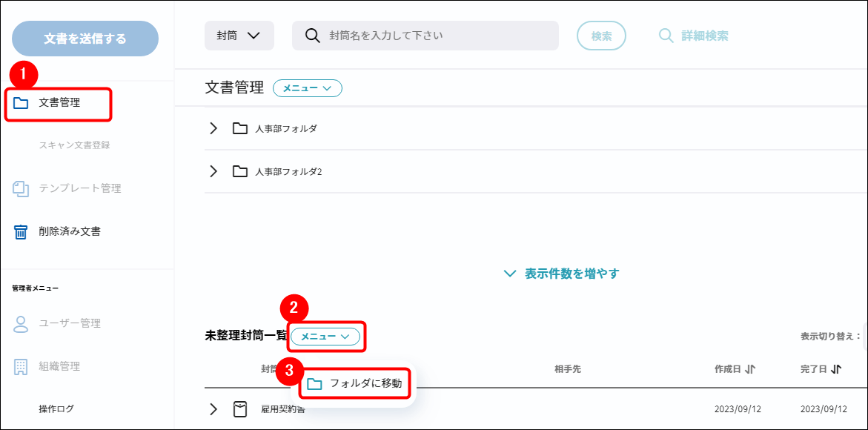868x430 pixels.
Task: Click the 組織管理 building icon
Action: pyautogui.click(x=21, y=367)
